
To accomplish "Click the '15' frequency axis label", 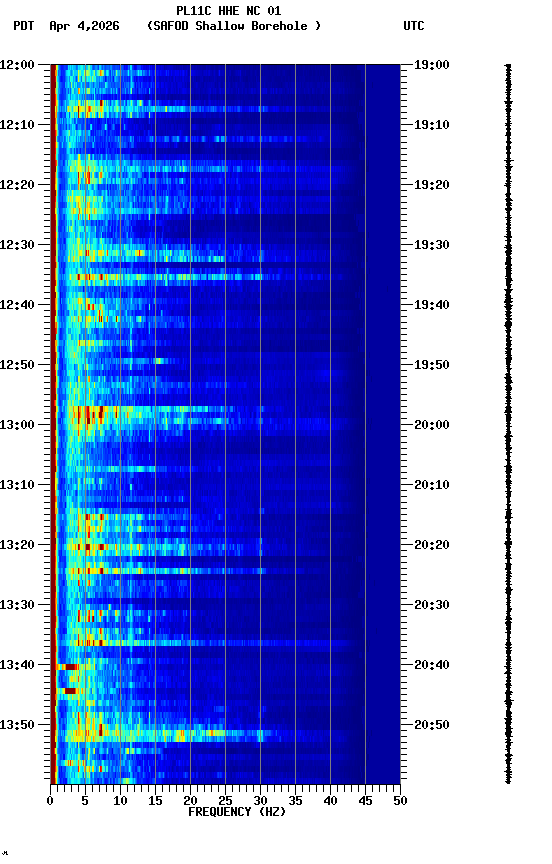I will [x=155, y=801].
